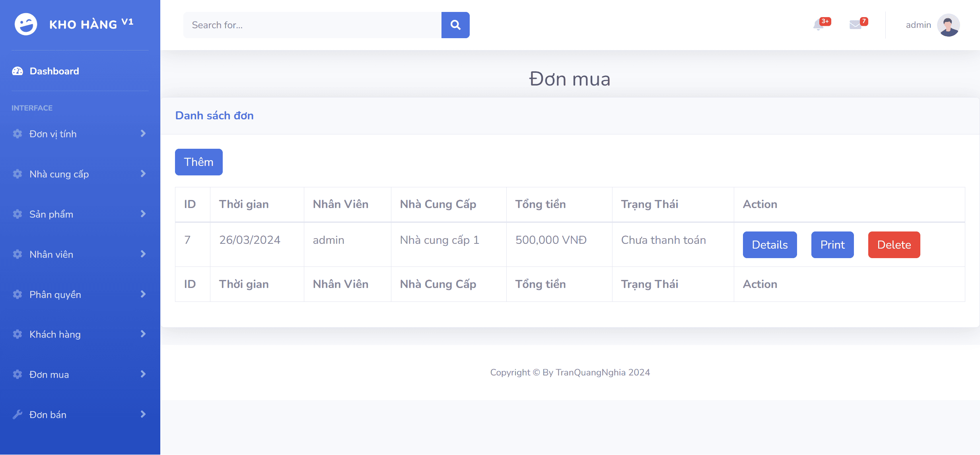Image resolution: width=980 pixels, height=455 pixels.
Task: Click the wrench icon beside Đơn bán
Action: coord(17,415)
